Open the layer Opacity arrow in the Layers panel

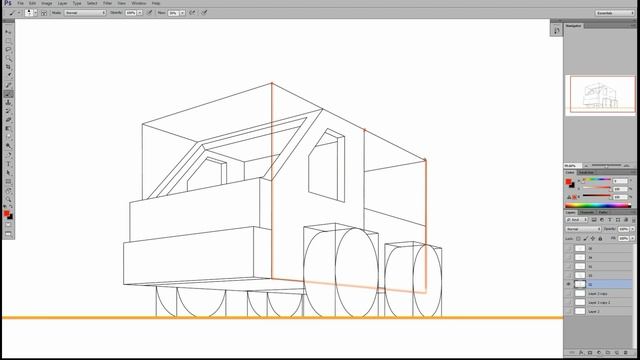[x=633, y=229]
